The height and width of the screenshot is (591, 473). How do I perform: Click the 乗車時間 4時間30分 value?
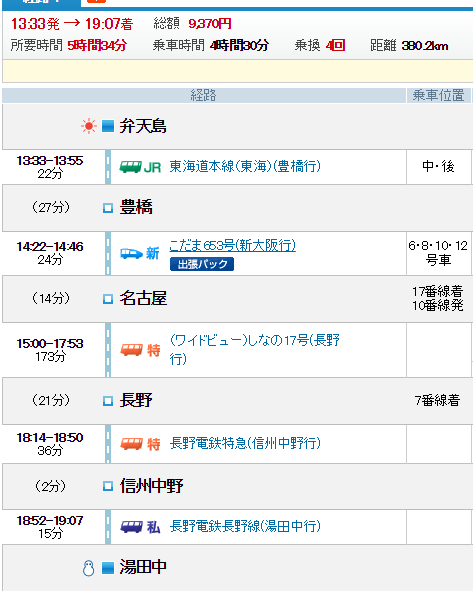[x=239, y=46]
